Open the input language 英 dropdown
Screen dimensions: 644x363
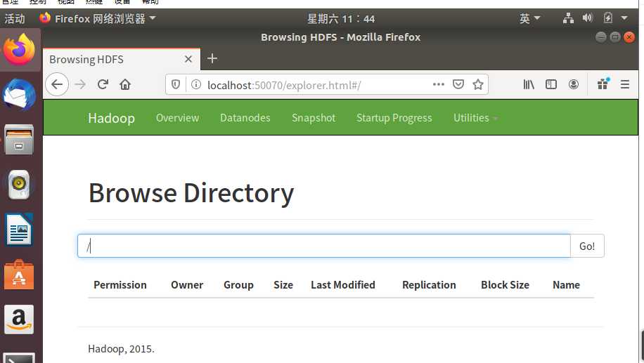coord(529,18)
